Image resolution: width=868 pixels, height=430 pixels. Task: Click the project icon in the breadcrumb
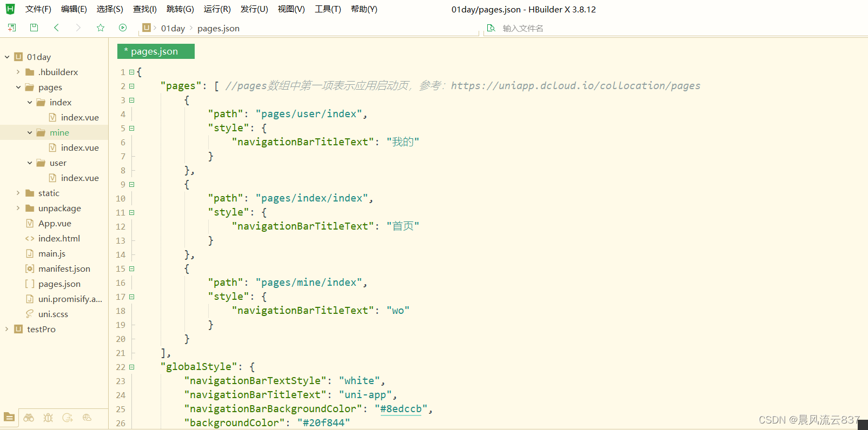click(x=147, y=28)
